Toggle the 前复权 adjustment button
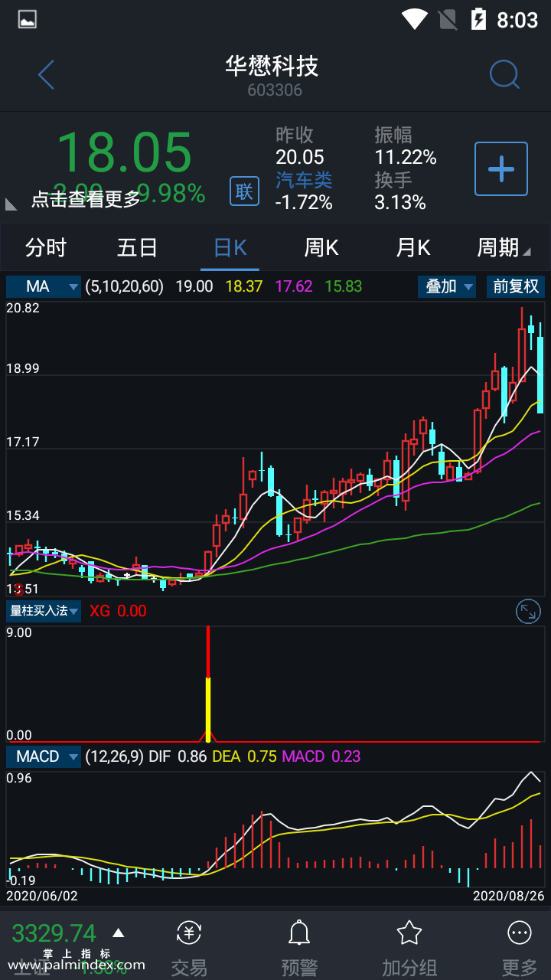The height and width of the screenshot is (980, 551). 516,286
